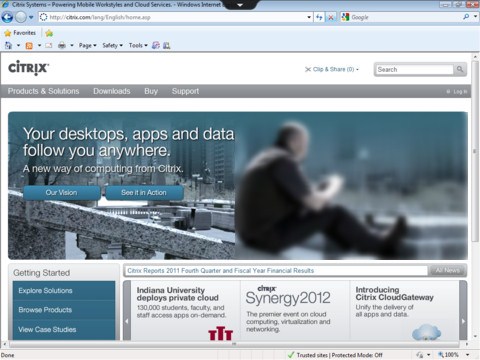Open Products & Solutions nav menu
480x360 pixels.
[x=43, y=91]
